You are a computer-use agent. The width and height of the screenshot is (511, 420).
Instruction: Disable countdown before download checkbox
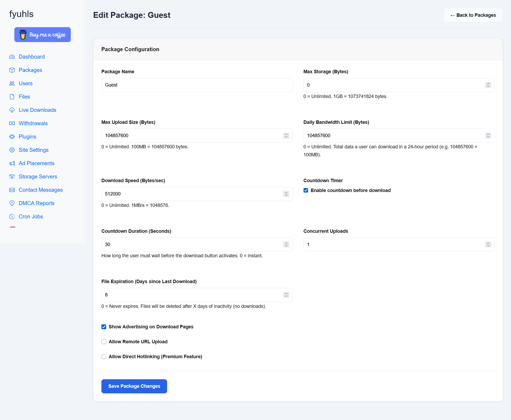point(306,190)
